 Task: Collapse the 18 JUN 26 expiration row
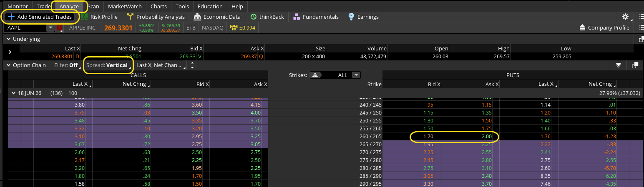click(13, 93)
